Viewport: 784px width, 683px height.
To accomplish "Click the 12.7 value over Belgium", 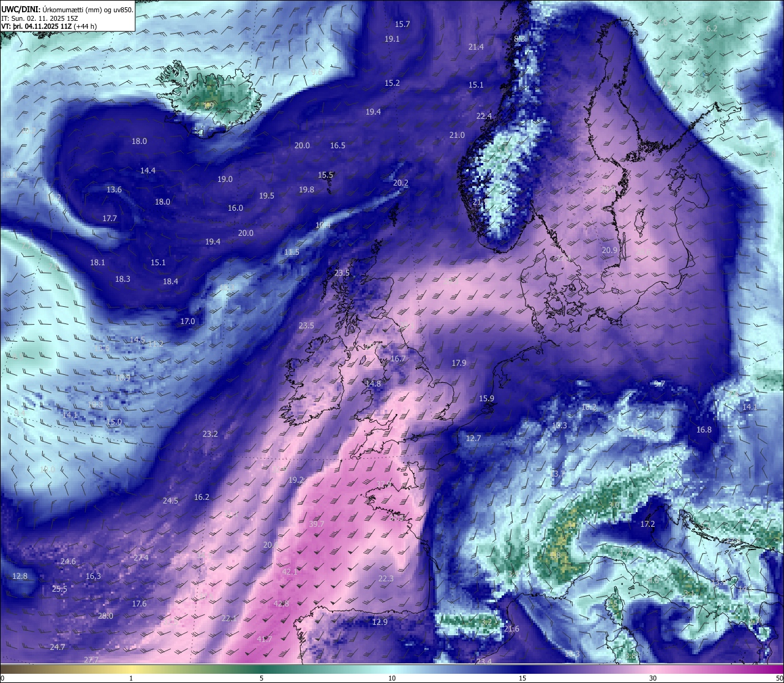I will [473, 438].
